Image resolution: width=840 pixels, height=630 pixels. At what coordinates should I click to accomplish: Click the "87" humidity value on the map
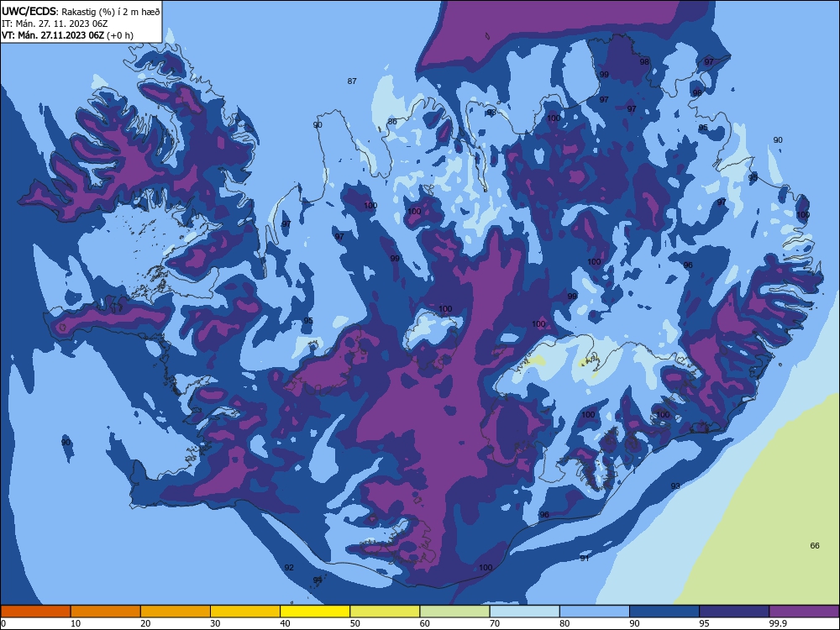coord(352,81)
